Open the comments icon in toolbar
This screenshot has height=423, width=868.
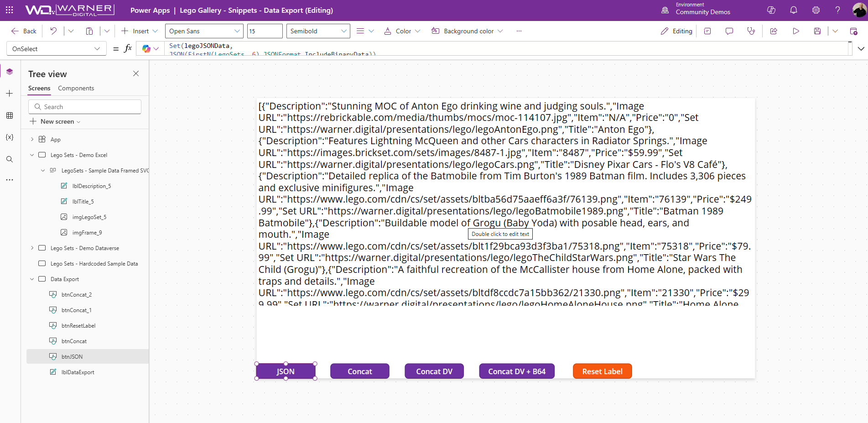click(729, 31)
